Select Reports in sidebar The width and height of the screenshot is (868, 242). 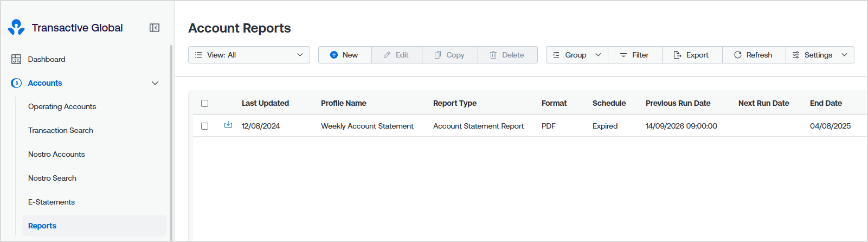click(x=94, y=226)
